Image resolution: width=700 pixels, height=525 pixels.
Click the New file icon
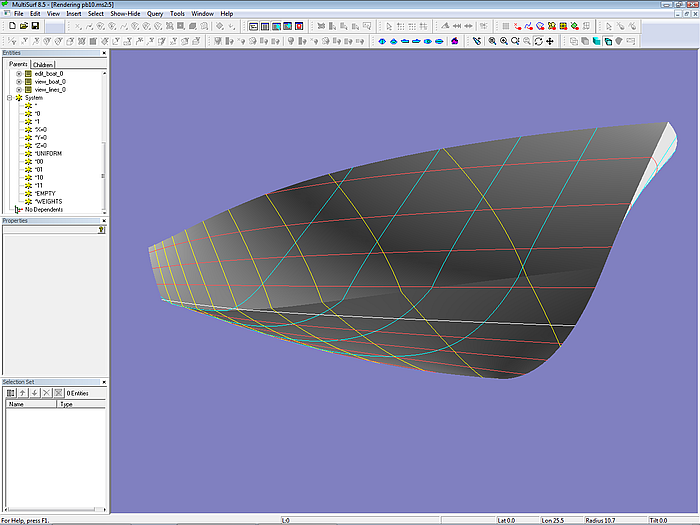click(10, 25)
